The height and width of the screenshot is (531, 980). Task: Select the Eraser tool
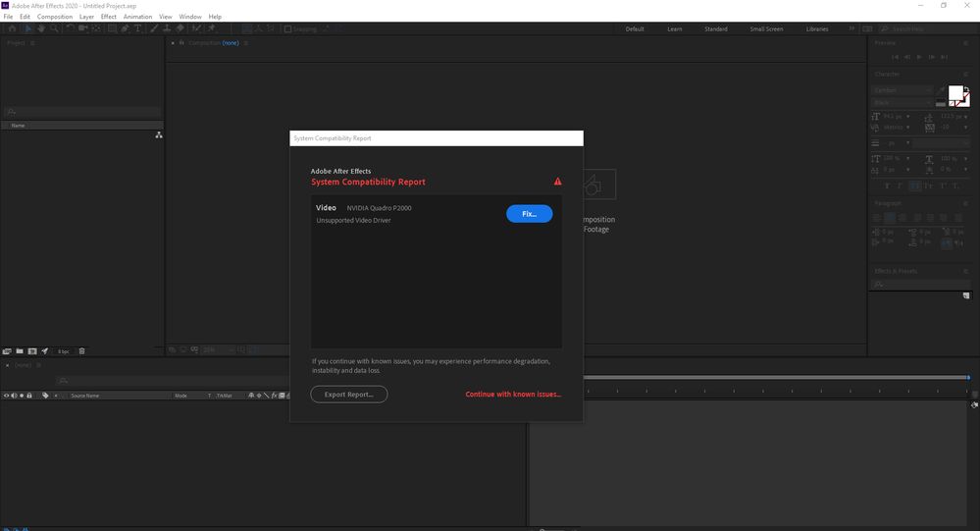180,28
